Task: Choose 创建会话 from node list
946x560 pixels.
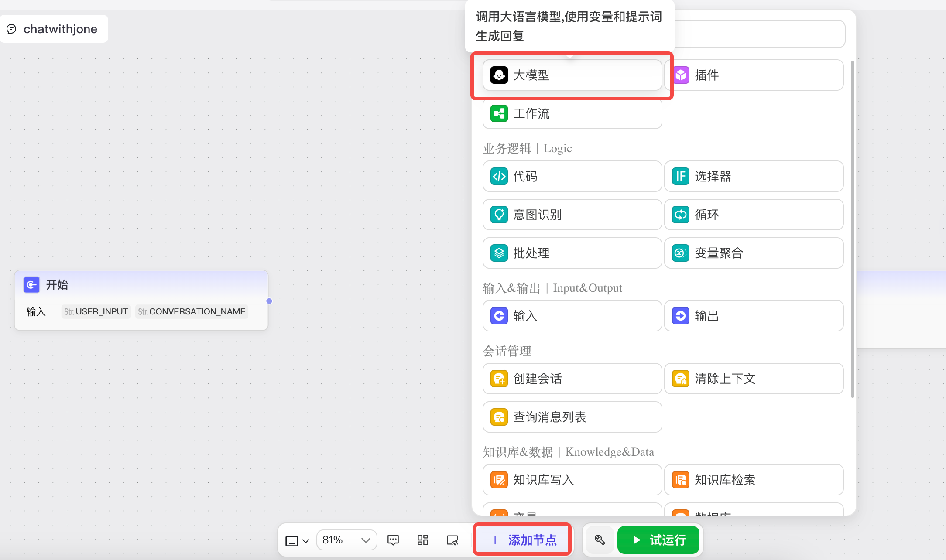Action: (572, 379)
